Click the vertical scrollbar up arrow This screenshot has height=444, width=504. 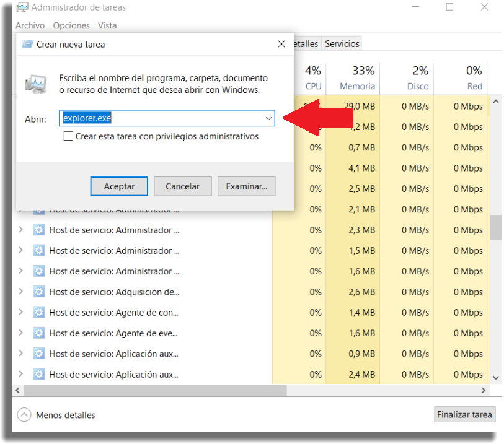(496, 102)
